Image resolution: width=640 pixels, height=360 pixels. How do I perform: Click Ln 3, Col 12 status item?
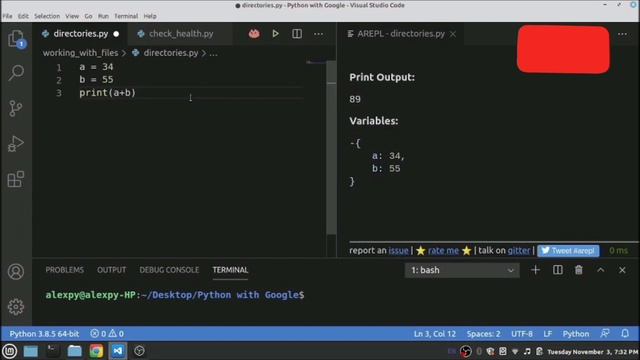[435, 334]
